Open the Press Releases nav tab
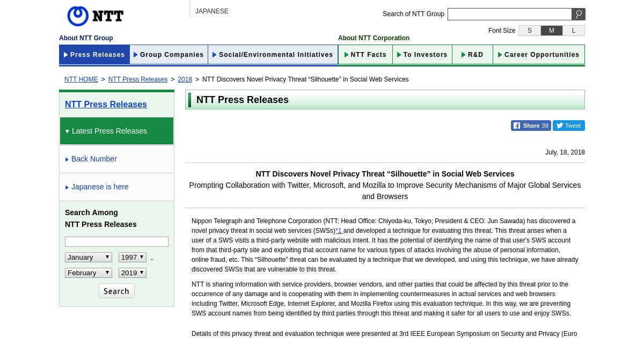Image resolution: width=644 pixels, height=338 pixels. tap(94, 55)
